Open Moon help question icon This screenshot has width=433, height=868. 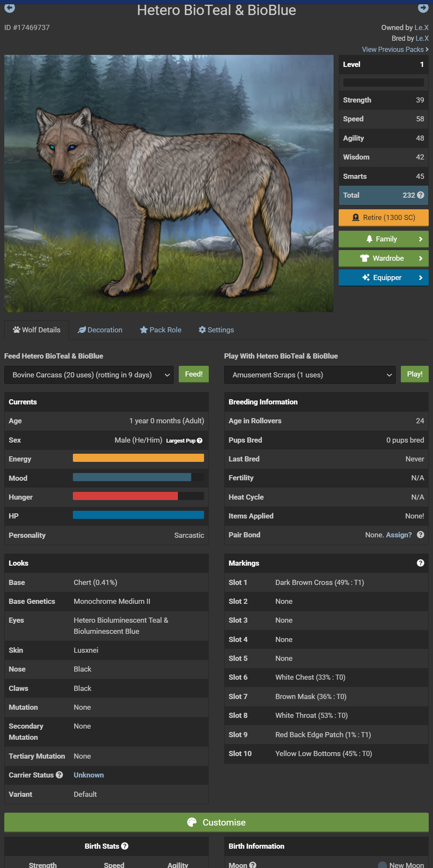(253, 865)
